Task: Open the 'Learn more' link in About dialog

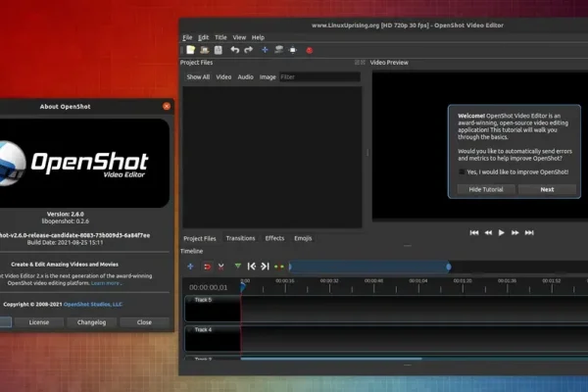Action: pyautogui.click(x=106, y=283)
